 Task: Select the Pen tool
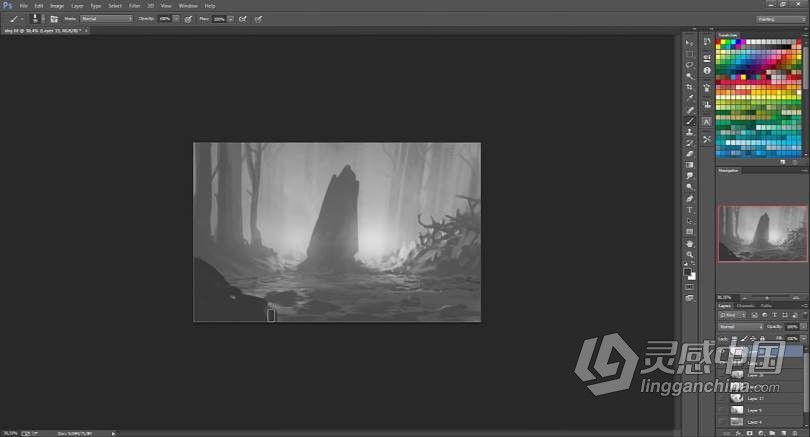pyautogui.click(x=689, y=199)
